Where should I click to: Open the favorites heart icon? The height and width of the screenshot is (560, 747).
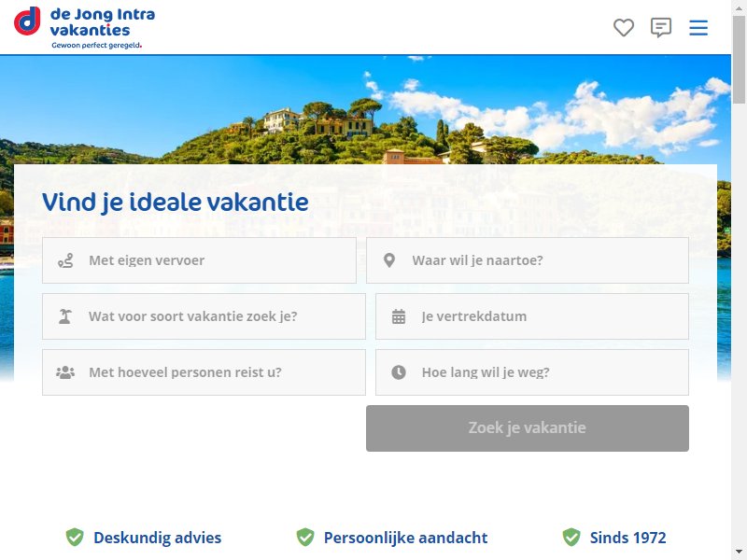[x=624, y=28]
